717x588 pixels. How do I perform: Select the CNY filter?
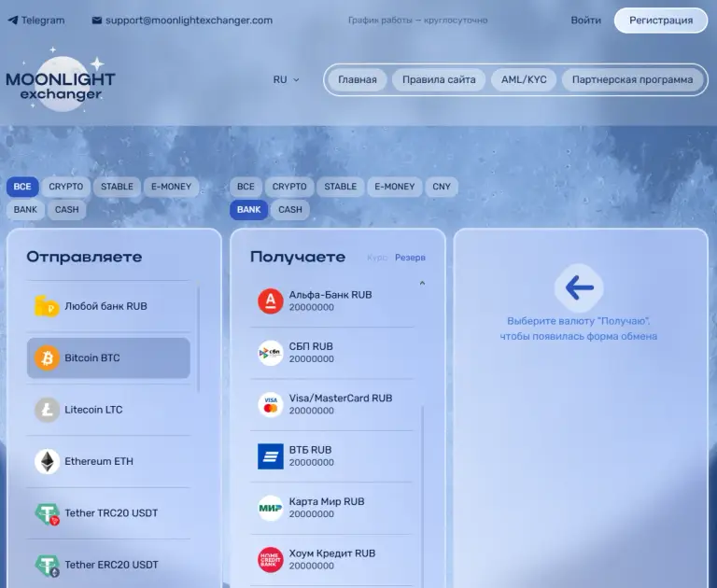click(442, 187)
